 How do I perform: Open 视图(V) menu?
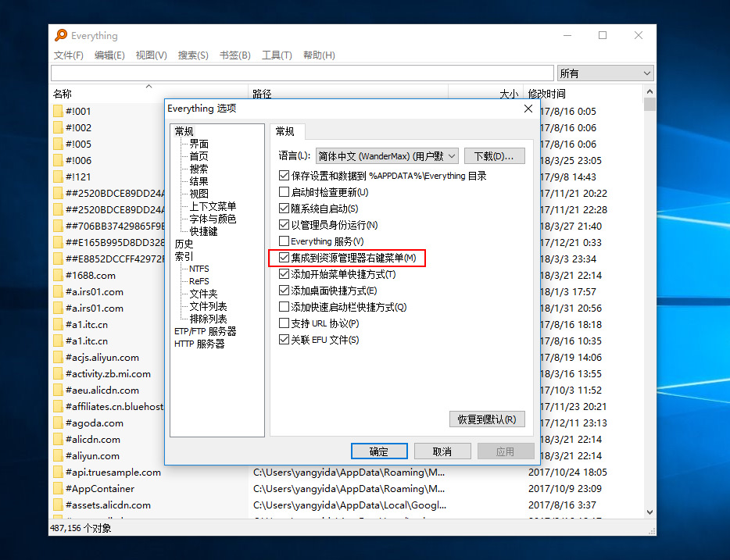click(x=152, y=55)
